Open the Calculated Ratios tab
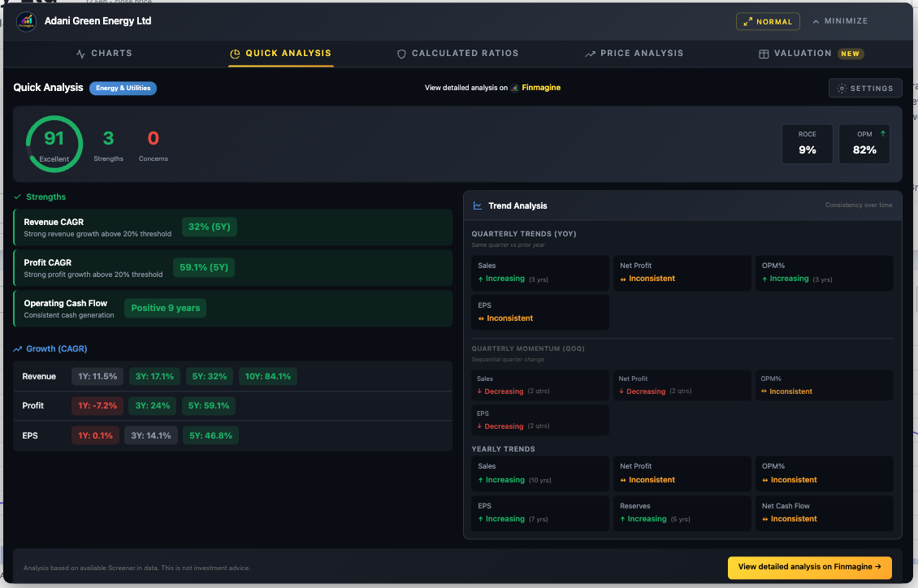Screen dimensions: 918x588 [457, 54]
